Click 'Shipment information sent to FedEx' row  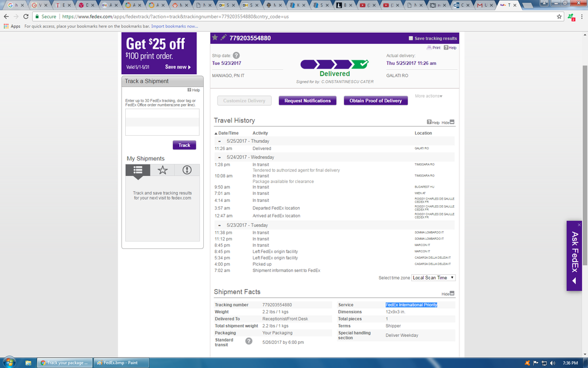(x=287, y=271)
